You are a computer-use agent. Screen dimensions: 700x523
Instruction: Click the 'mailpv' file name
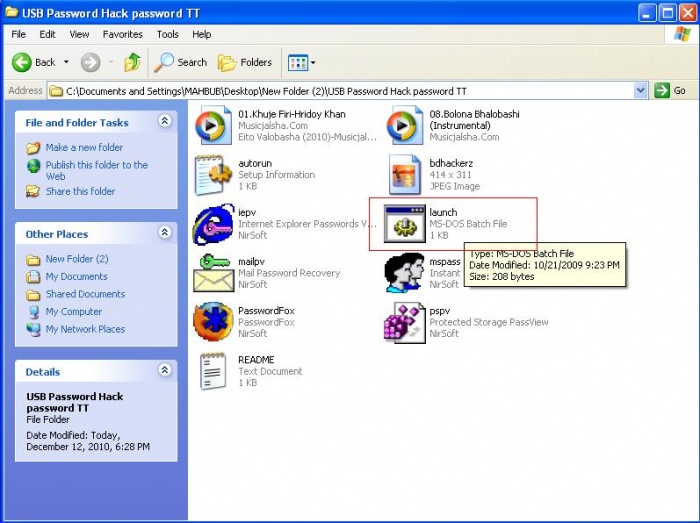point(251,262)
